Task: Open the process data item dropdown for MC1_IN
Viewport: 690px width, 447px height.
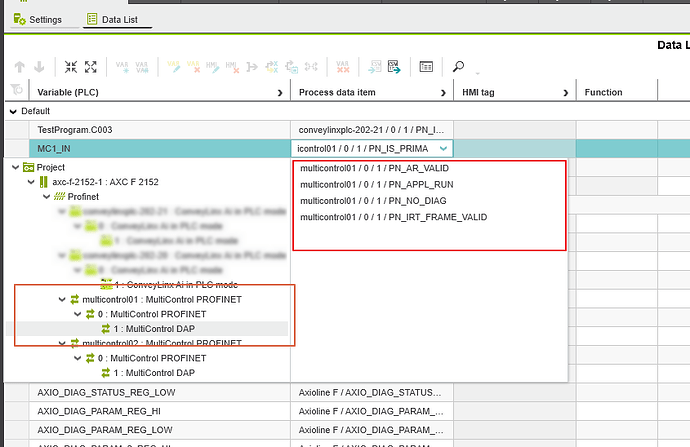Action: (x=443, y=148)
